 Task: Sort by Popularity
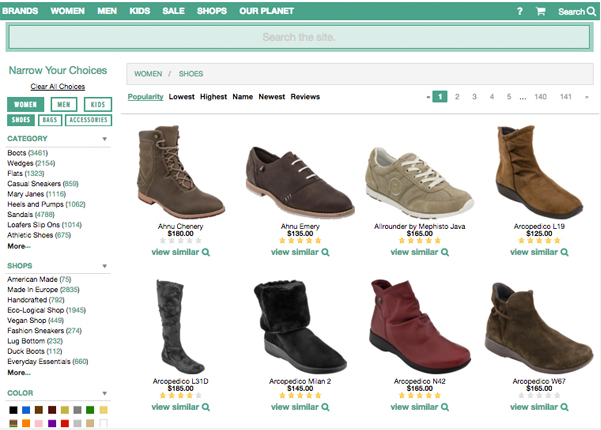145,97
